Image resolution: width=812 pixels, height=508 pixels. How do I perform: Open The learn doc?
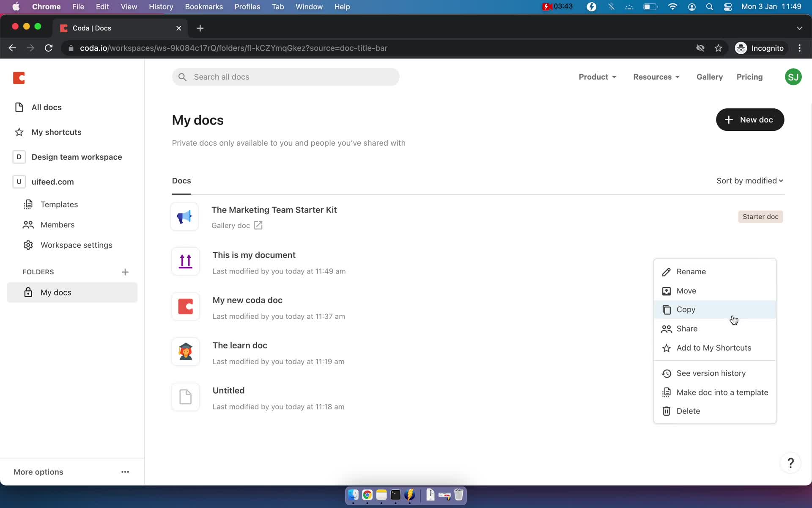[240, 345]
